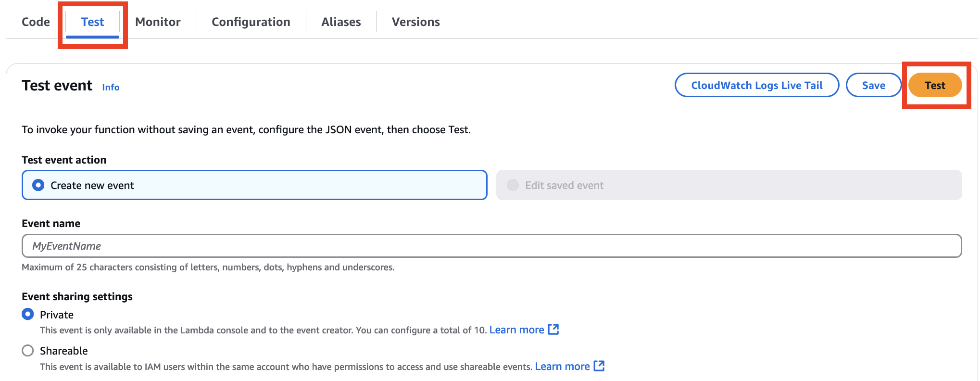Run the function with the Test button

[x=935, y=85]
